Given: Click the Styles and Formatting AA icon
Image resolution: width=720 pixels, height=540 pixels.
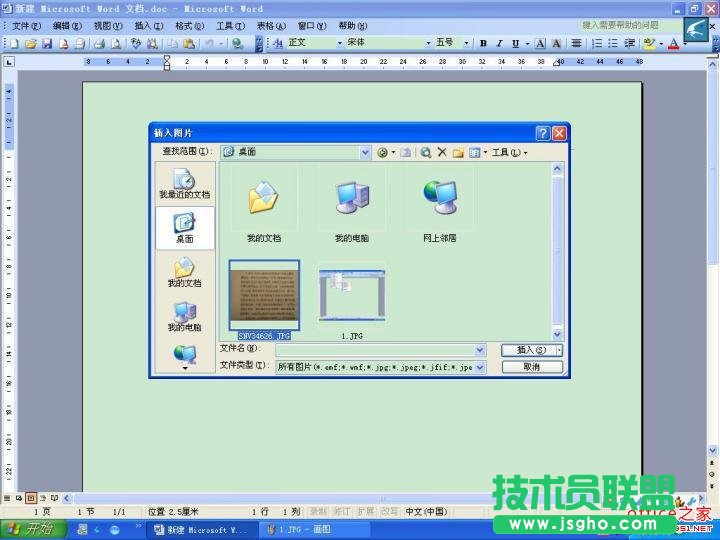Looking at the screenshot, I should click(x=278, y=44).
